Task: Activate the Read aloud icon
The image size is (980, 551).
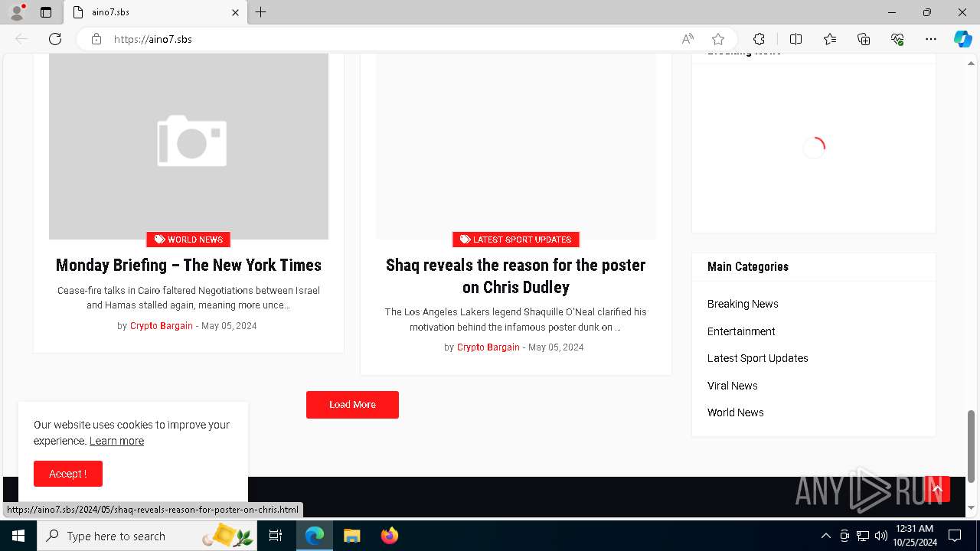Action: tap(688, 39)
